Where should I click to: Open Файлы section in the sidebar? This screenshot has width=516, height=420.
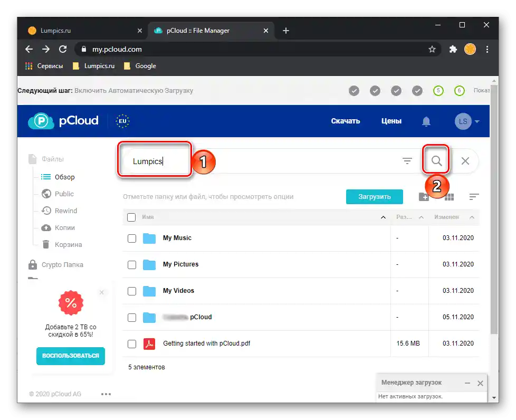[x=46, y=159]
